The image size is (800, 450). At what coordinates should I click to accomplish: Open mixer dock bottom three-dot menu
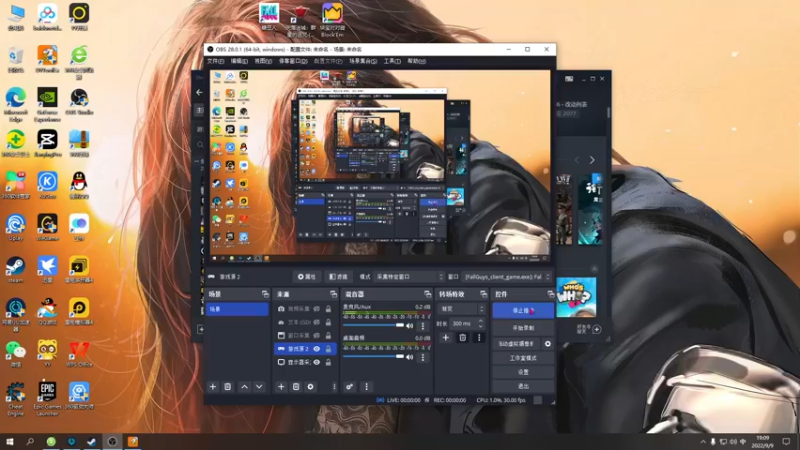[x=366, y=387]
